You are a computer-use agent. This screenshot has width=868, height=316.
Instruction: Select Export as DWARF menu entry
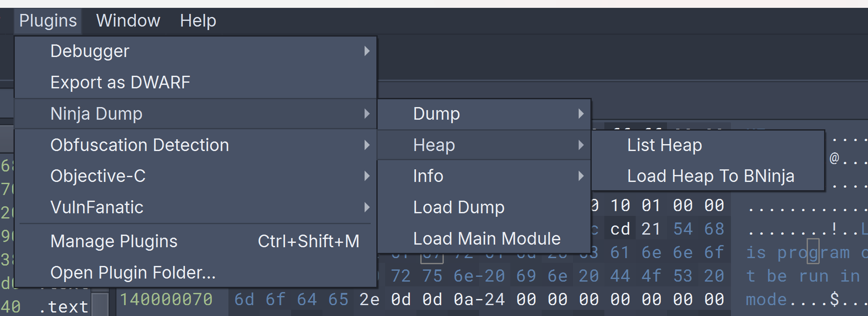(x=195, y=82)
